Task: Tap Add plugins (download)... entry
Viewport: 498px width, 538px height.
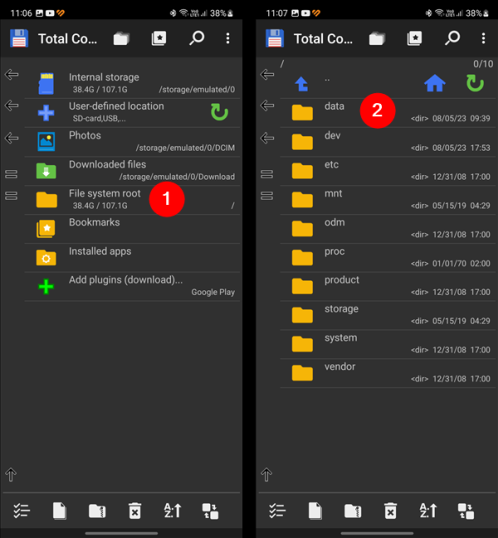Action: 132,286
